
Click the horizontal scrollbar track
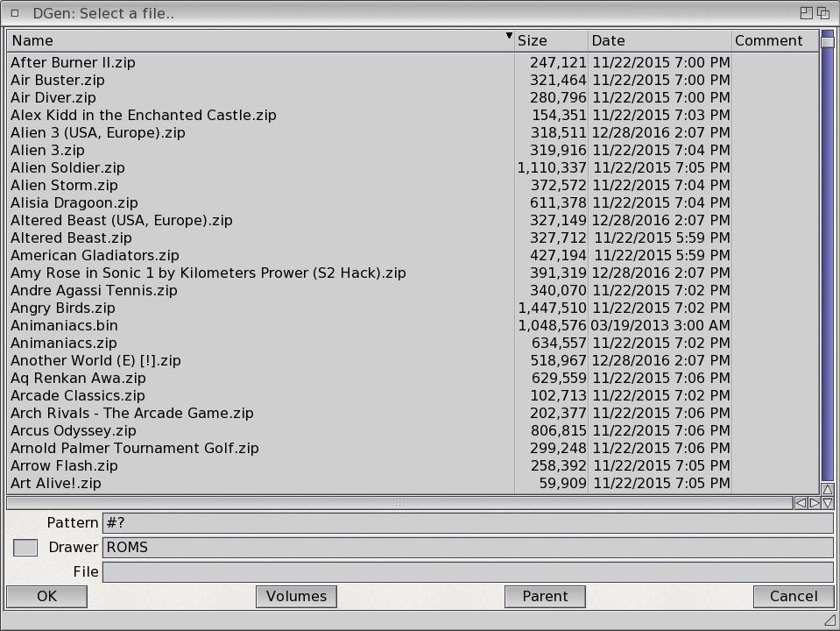(399, 503)
